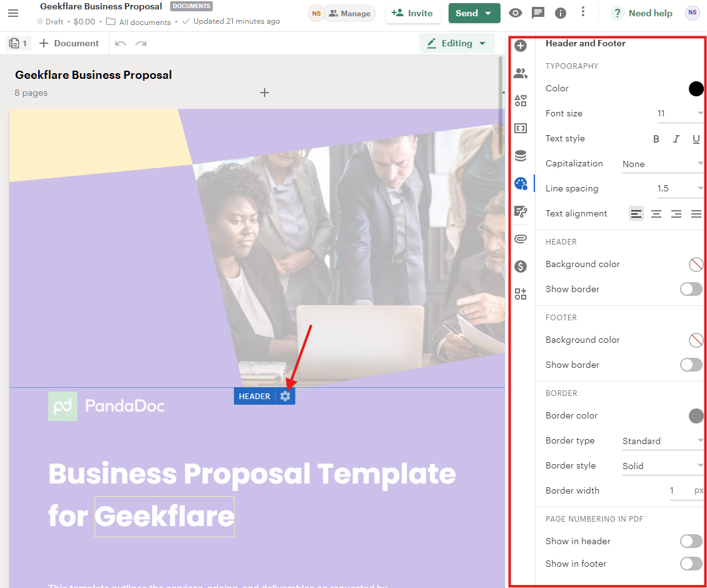Click the Invite button
Screen dimensions: 707x588
point(412,13)
